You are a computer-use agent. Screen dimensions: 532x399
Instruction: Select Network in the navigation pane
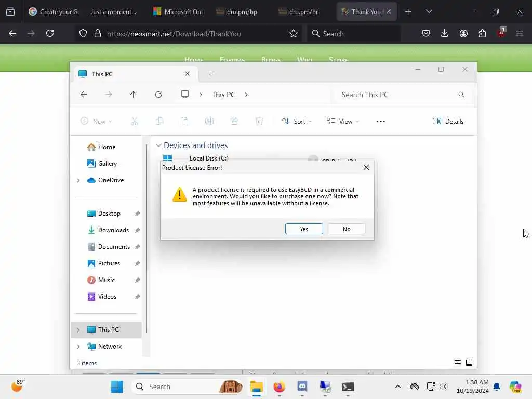pyautogui.click(x=110, y=347)
